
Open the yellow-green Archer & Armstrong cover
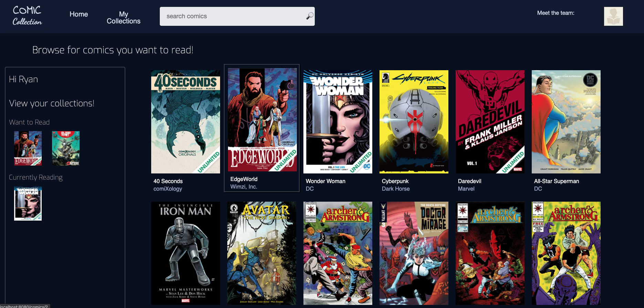[566, 253]
